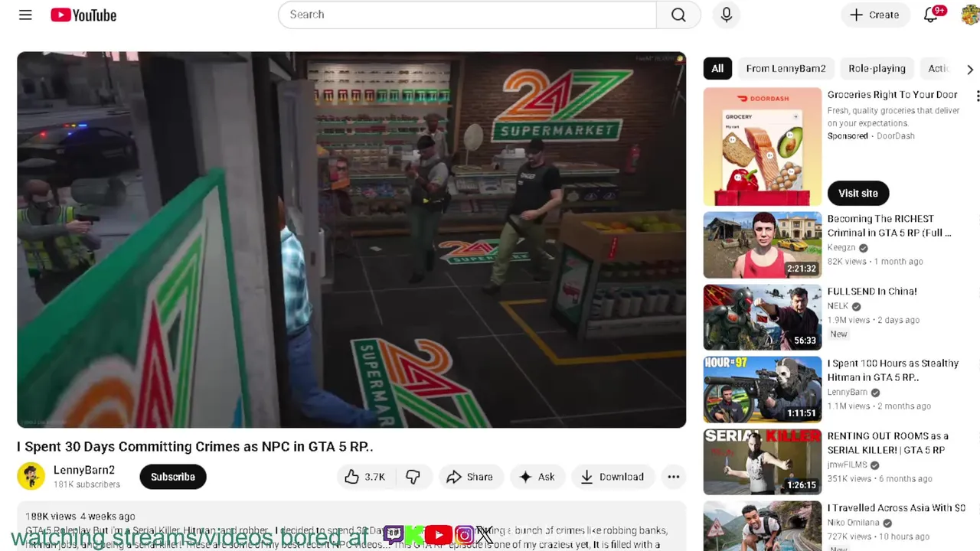Open LennyBarn2 channel name link
The width and height of the screenshot is (980, 551).
84,470
